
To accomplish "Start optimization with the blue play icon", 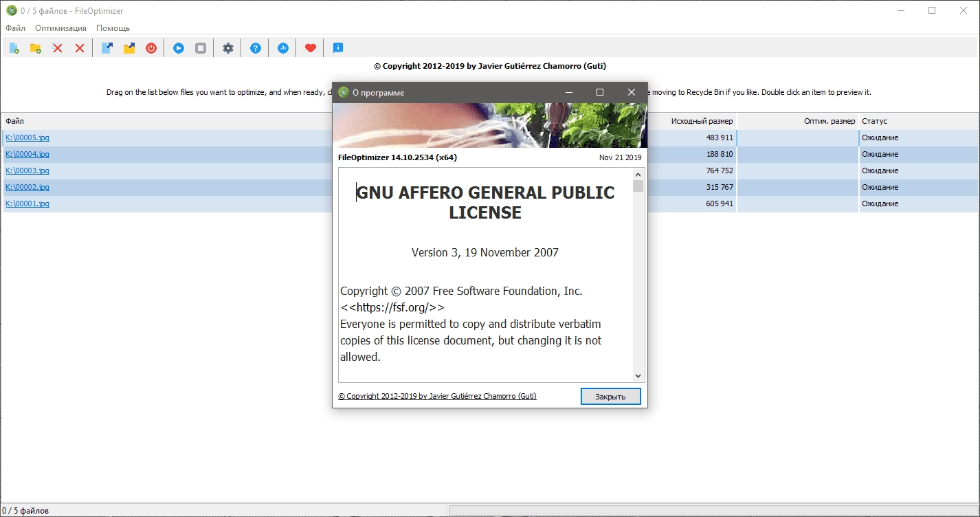I will pos(179,48).
